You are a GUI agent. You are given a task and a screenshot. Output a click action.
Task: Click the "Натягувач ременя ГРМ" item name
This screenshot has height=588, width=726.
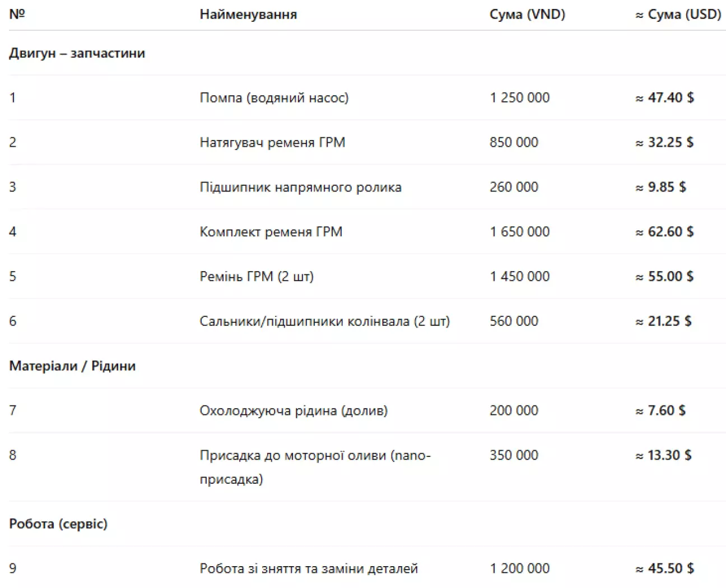[272, 143]
